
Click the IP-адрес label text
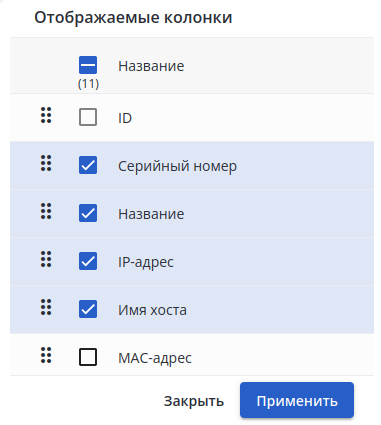146,262
